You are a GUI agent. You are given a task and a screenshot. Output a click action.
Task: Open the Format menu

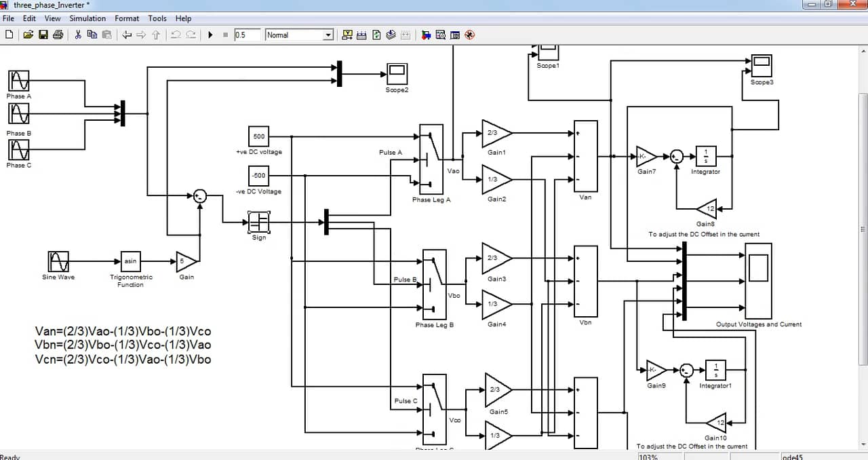pos(127,18)
